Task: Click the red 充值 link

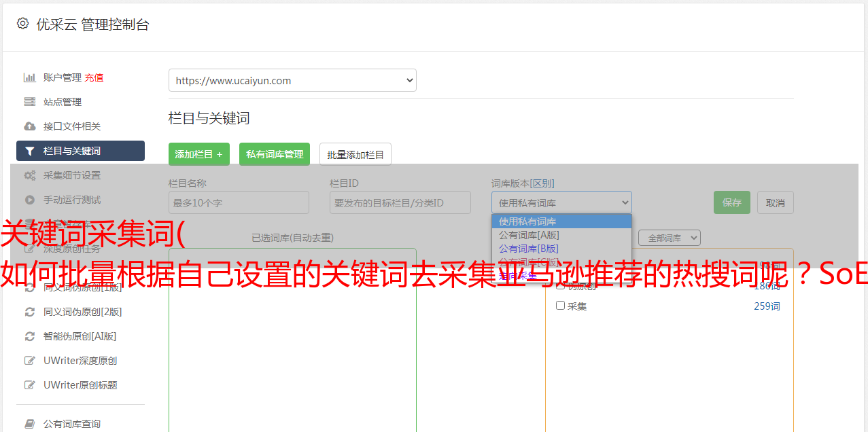Action: pos(94,77)
